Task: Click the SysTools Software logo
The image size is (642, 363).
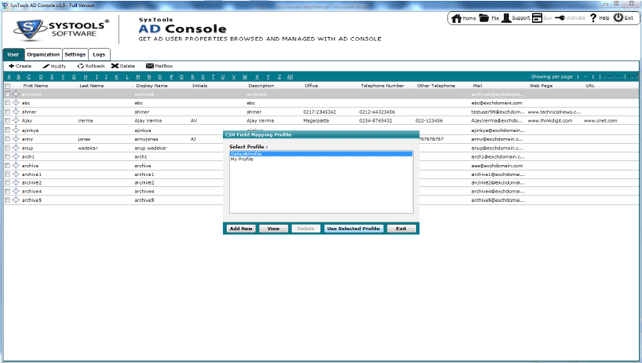Action: click(x=61, y=29)
